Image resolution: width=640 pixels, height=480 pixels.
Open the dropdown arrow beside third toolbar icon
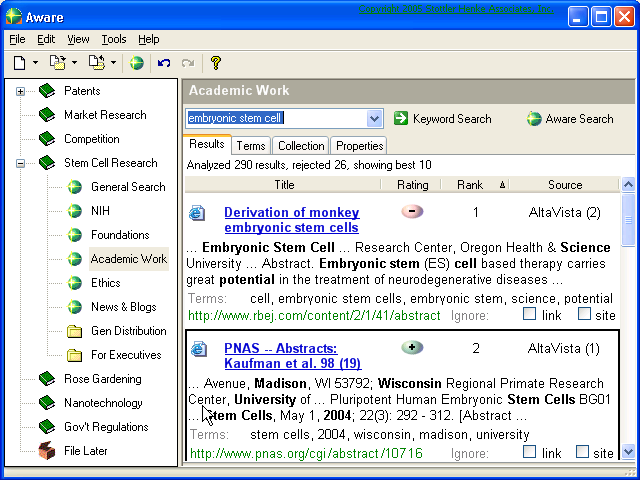(113, 63)
